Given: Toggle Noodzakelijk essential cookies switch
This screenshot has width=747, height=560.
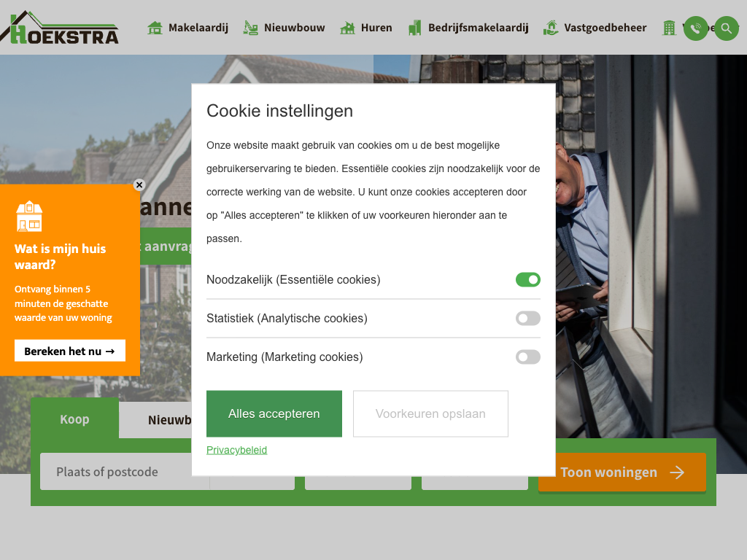Looking at the screenshot, I should tap(528, 279).
